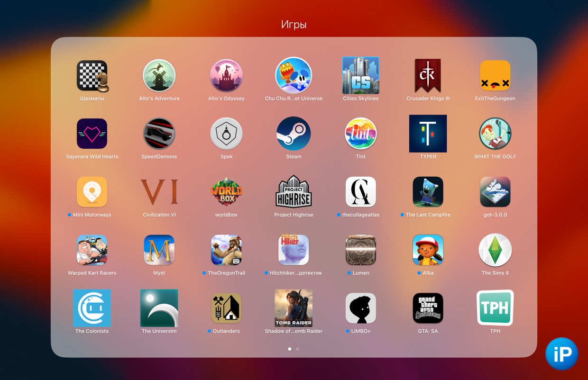Launch Alto's Adventure
The height and width of the screenshot is (380, 588).
pyautogui.click(x=159, y=76)
